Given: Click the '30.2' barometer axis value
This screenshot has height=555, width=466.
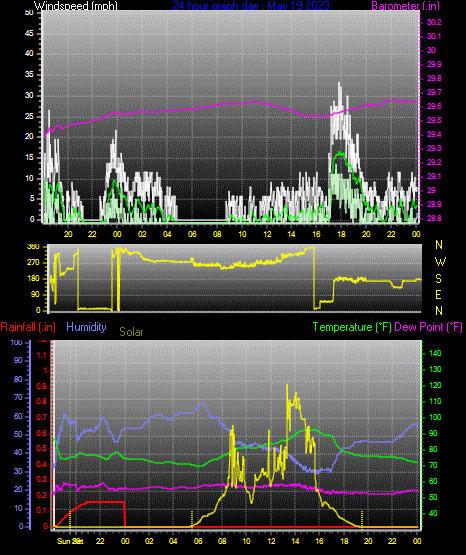Looking at the screenshot, I should coord(434,22).
